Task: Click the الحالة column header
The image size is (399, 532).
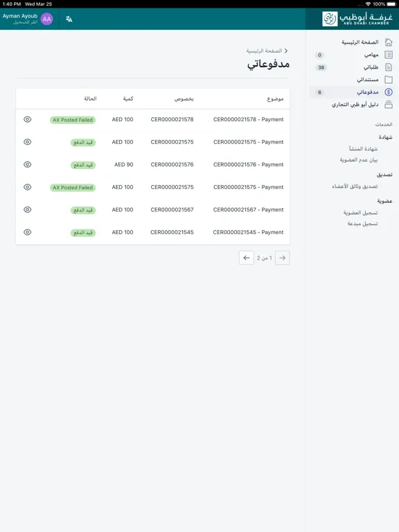Action: 90,98
